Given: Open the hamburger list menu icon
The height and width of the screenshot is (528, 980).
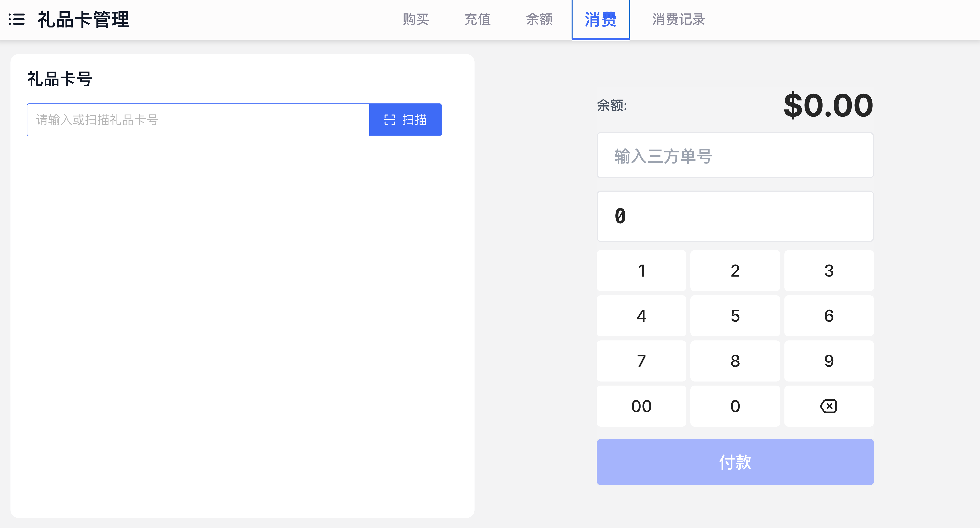Looking at the screenshot, I should pos(17,19).
